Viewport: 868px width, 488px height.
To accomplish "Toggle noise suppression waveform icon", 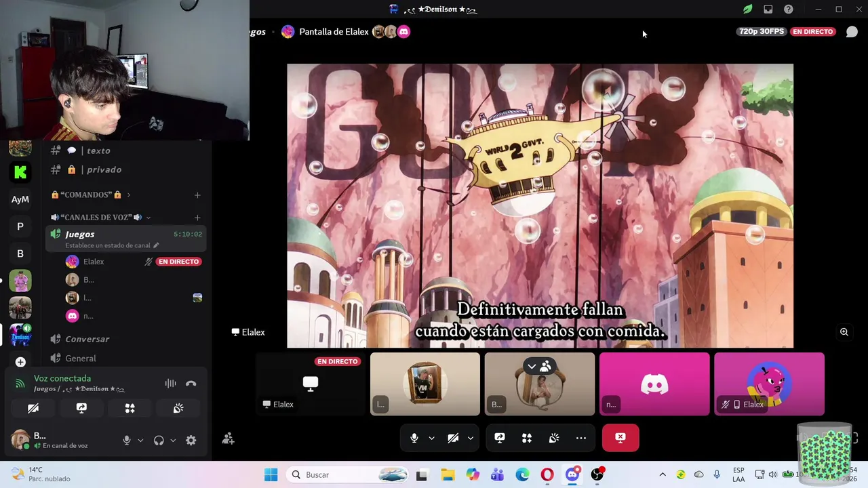I will (170, 384).
